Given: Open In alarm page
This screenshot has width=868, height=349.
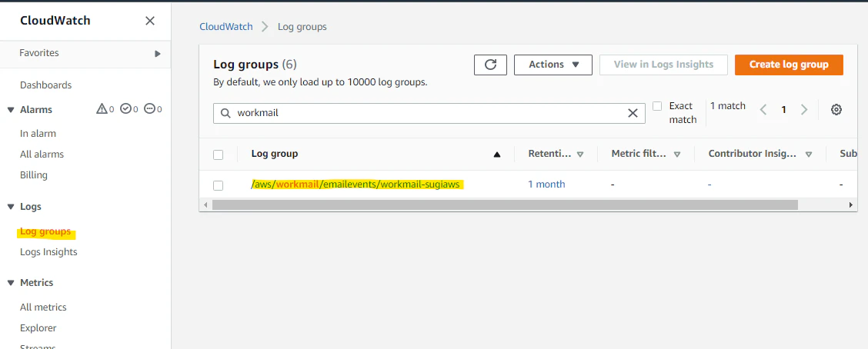Looking at the screenshot, I should 38,133.
